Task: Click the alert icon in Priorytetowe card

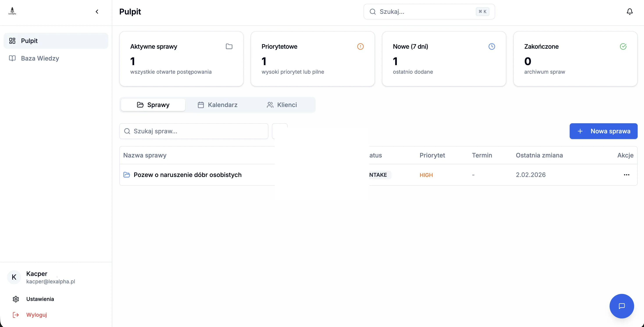Action: pos(360,46)
